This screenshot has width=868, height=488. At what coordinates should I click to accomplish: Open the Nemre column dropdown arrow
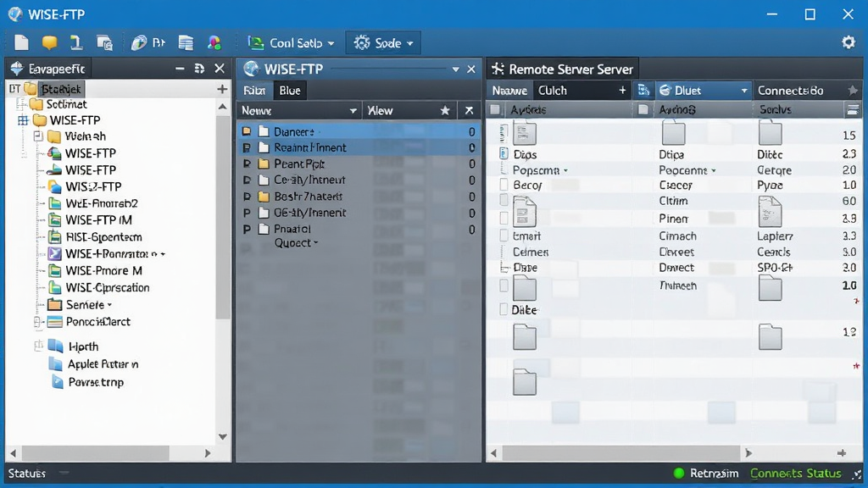[x=353, y=111]
